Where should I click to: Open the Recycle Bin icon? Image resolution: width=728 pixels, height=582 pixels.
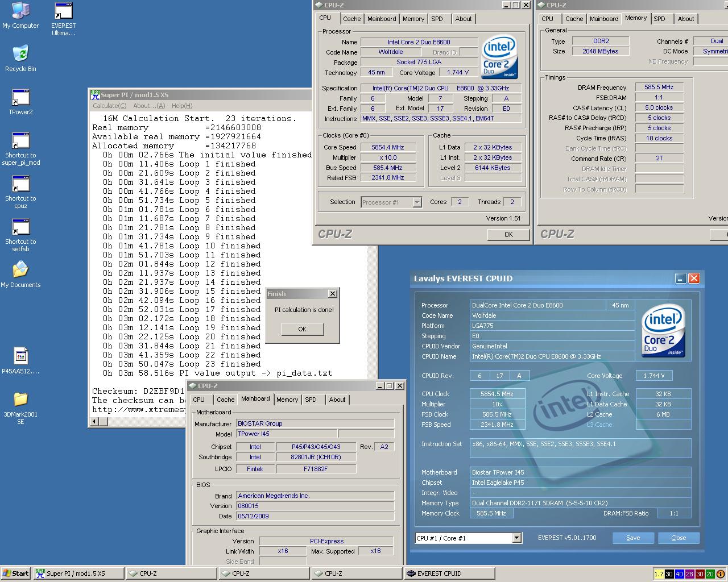click(x=20, y=58)
